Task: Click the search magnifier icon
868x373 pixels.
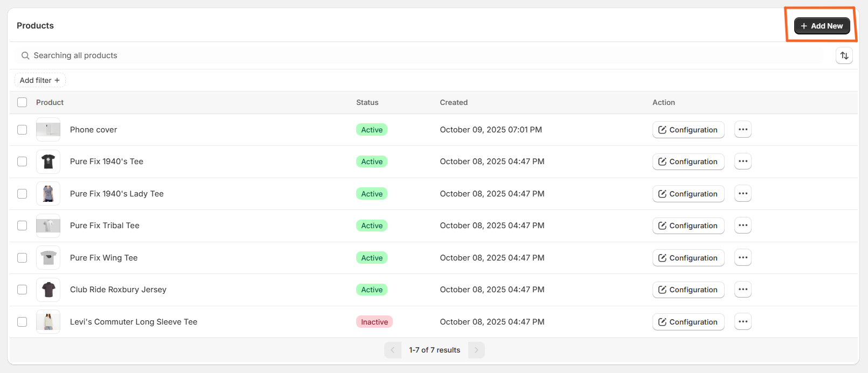Action: pos(25,55)
